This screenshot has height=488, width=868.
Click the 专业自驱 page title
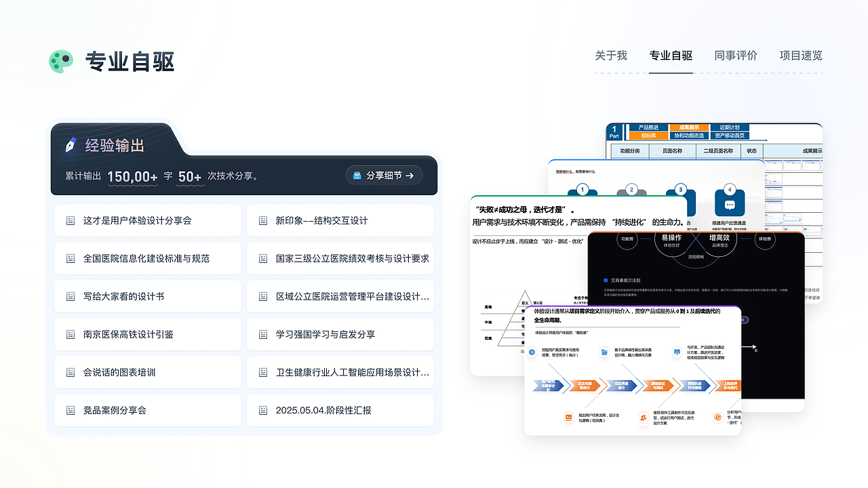tap(130, 62)
